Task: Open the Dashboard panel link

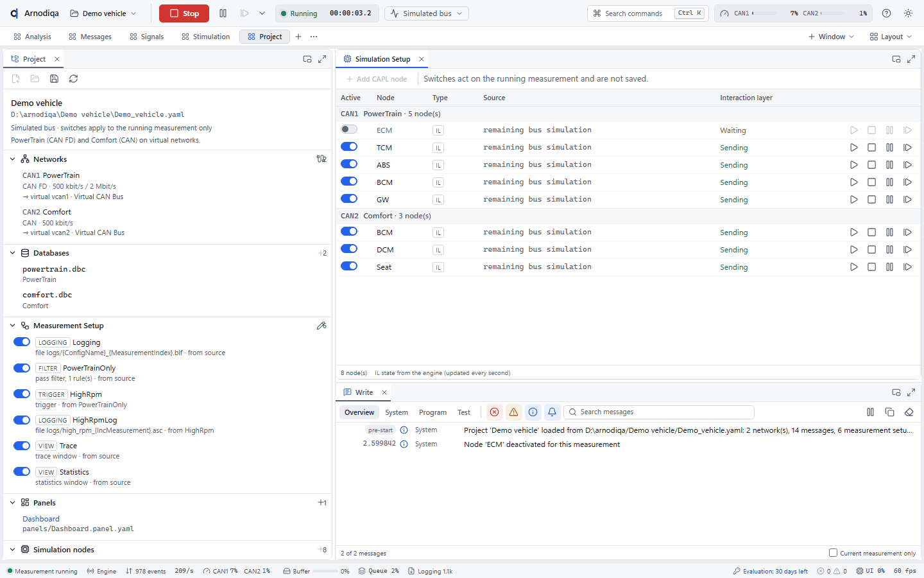Action: (x=41, y=519)
